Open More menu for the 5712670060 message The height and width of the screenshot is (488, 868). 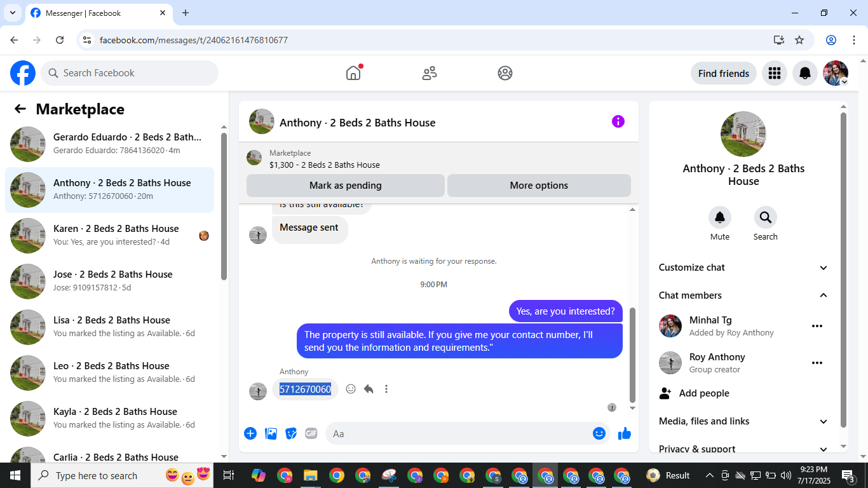[x=386, y=389]
